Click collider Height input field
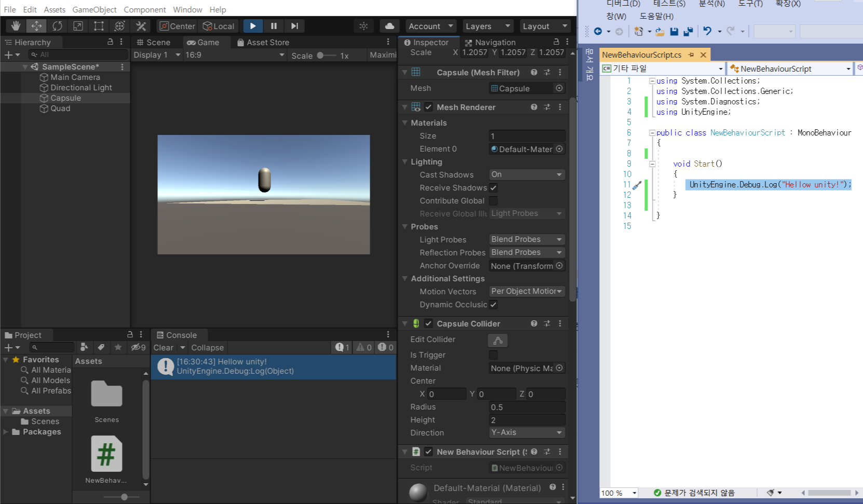Image resolution: width=863 pixels, height=504 pixels. 527,420
